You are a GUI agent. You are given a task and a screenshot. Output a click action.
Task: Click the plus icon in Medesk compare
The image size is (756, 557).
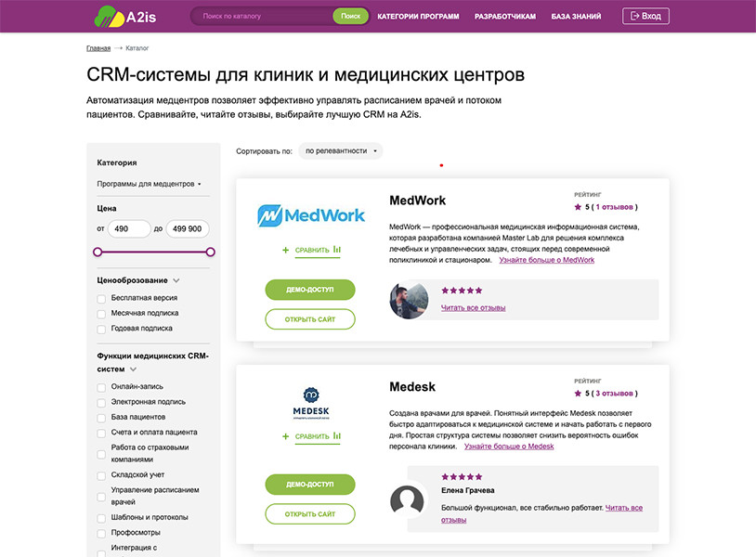285,436
